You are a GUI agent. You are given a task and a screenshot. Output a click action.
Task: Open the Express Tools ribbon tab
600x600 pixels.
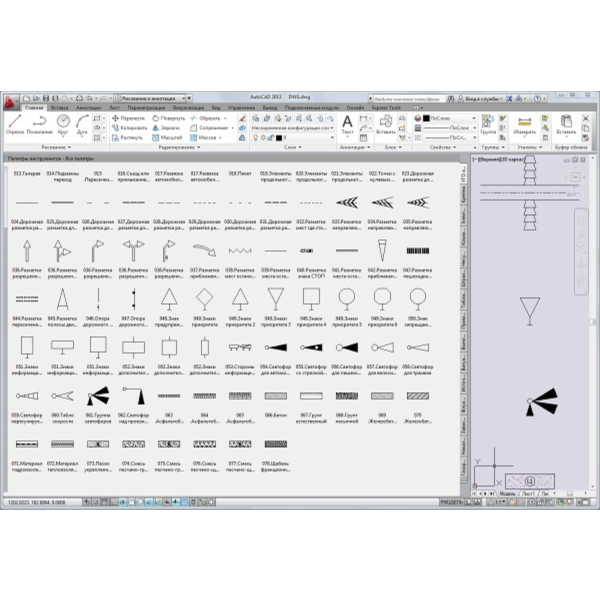point(386,108)
